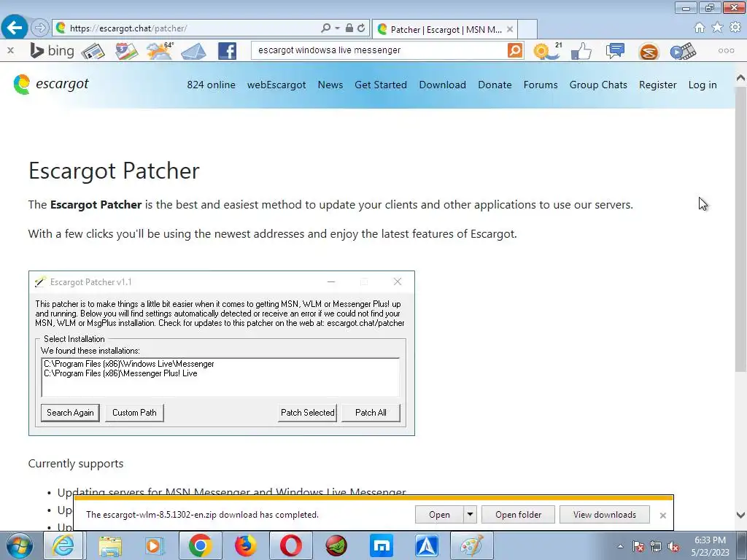Click the orange round S icon on Bing bar

click(x=649, y=52)
